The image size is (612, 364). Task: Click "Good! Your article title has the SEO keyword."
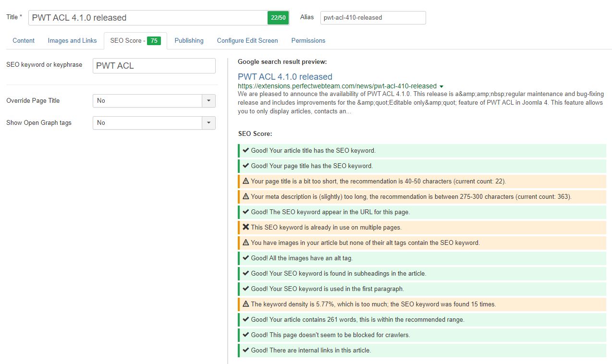[313, 151]
